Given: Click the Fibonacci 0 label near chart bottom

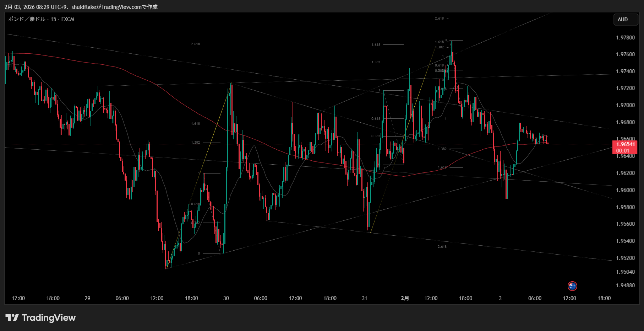Looking at the screenshot, I should 199,253.
